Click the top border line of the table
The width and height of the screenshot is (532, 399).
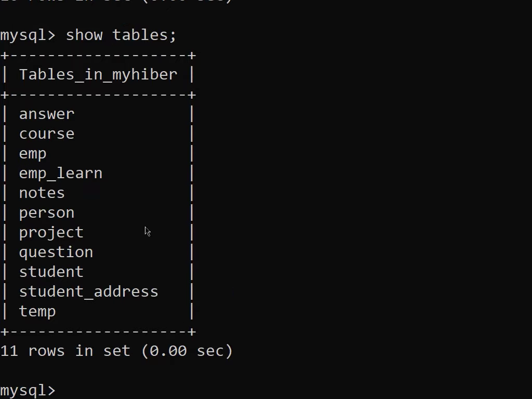tap(98, 55)
